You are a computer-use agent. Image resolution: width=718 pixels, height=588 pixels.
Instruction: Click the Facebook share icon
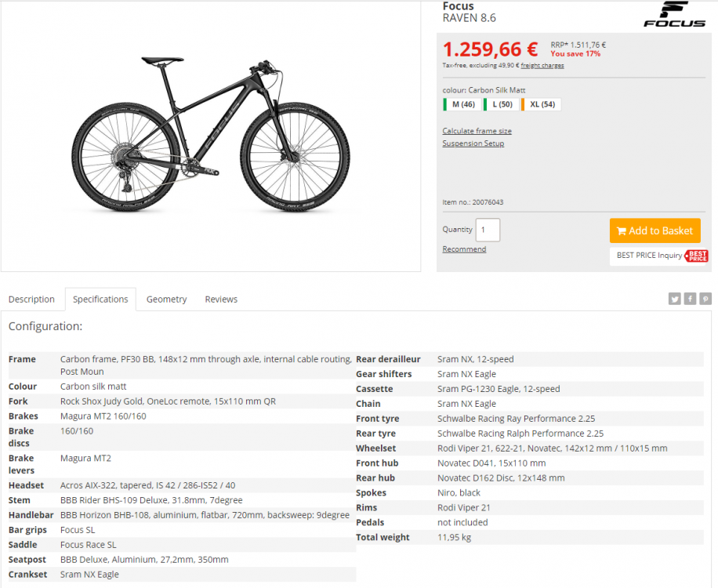pyautogui.click(x=690, y=299)
